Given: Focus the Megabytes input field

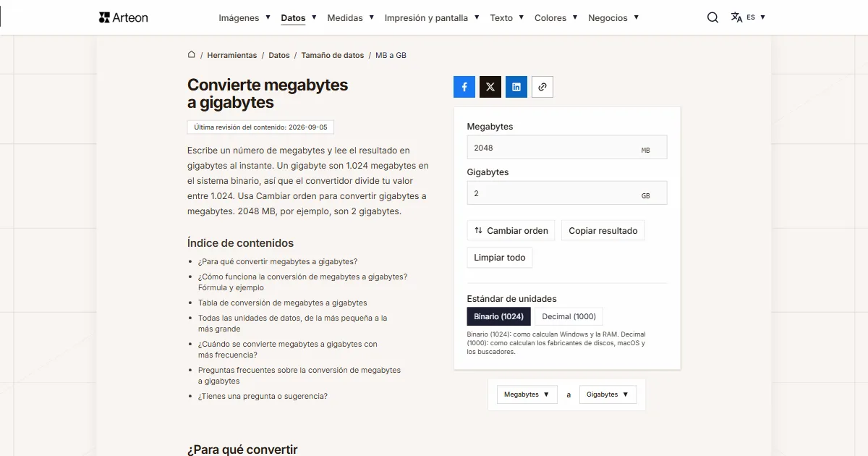Looking at the screenshot, I should click(567, 148).
